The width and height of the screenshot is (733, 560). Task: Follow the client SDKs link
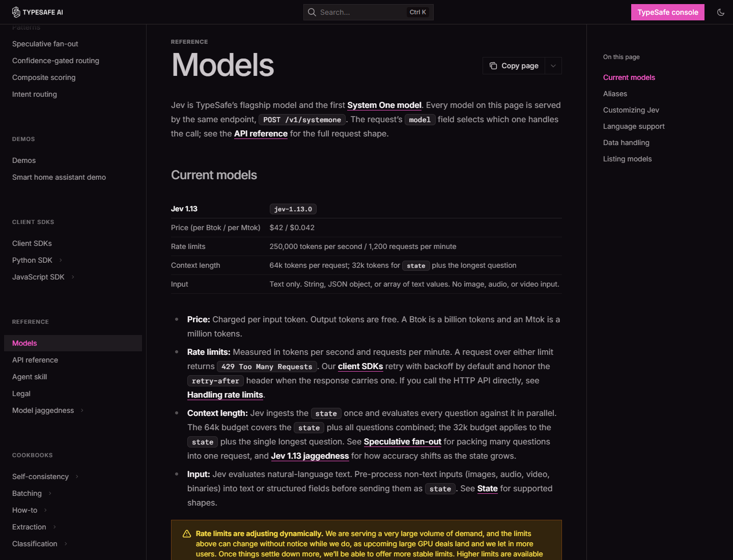click(x=360, y=367)
